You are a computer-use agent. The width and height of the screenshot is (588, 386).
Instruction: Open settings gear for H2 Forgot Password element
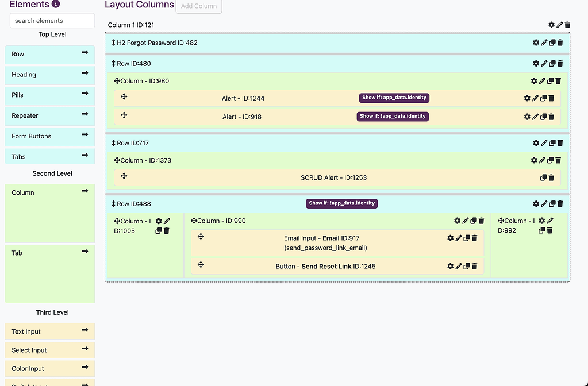(x=535, y=42)
